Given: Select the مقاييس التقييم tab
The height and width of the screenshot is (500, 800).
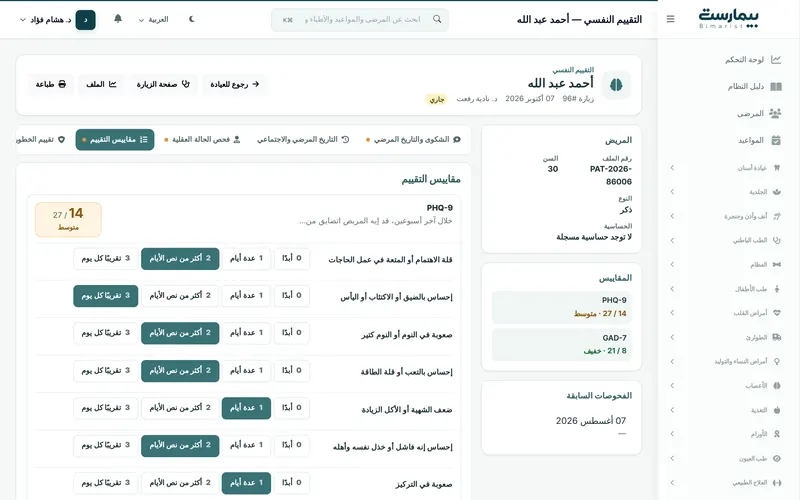Looking at the screenshot, I should pos(115,139).
